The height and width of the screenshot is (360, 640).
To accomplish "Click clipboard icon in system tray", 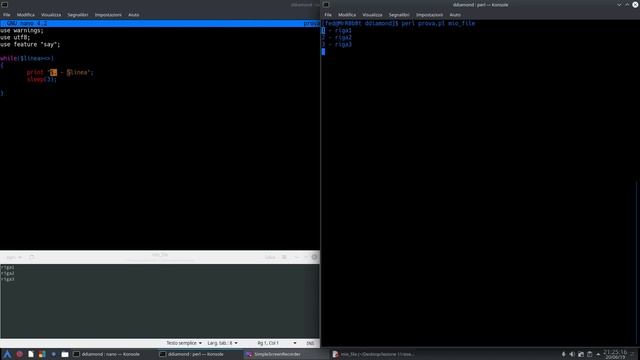I will click(589, 354).
